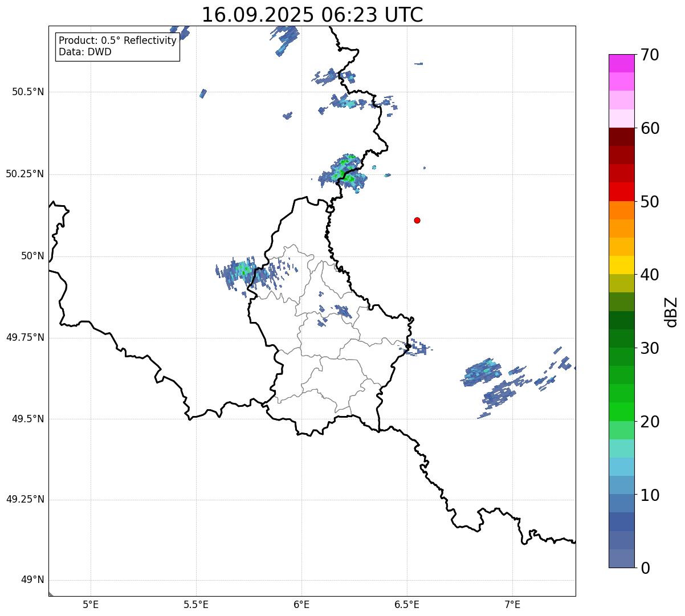The height and width of the screenshot is (616, 685).
Task: Click the magenta top colorbar segment
Action: (621, 63)
